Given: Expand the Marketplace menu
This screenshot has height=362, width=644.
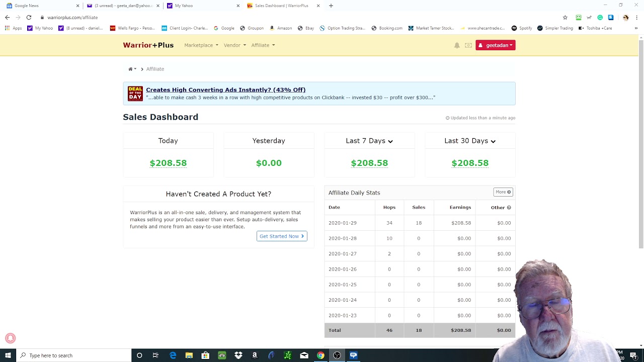Looking at the screenshot, I should coord(201,45).
